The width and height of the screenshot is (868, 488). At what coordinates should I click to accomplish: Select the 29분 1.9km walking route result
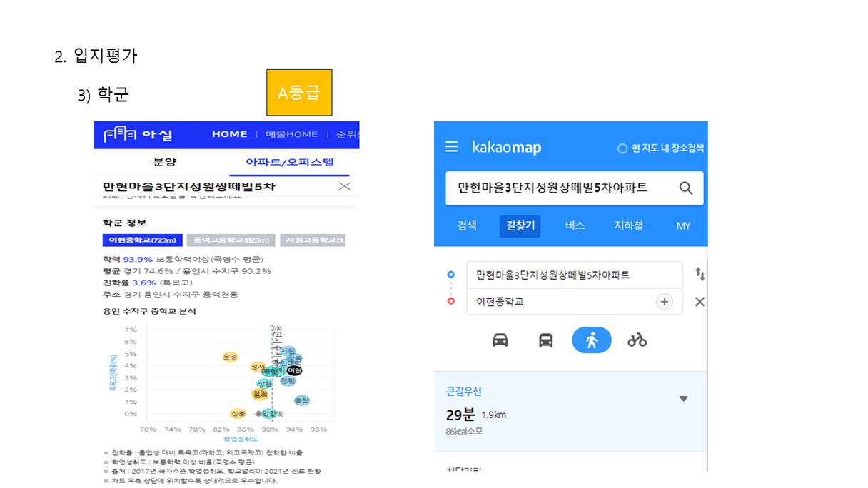[570, 412]
